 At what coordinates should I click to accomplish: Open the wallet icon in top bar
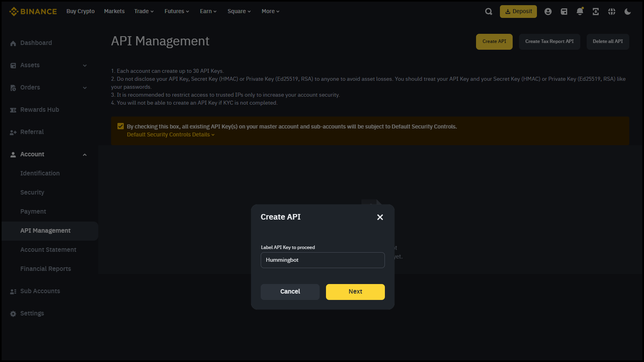(x=564, y=12)
